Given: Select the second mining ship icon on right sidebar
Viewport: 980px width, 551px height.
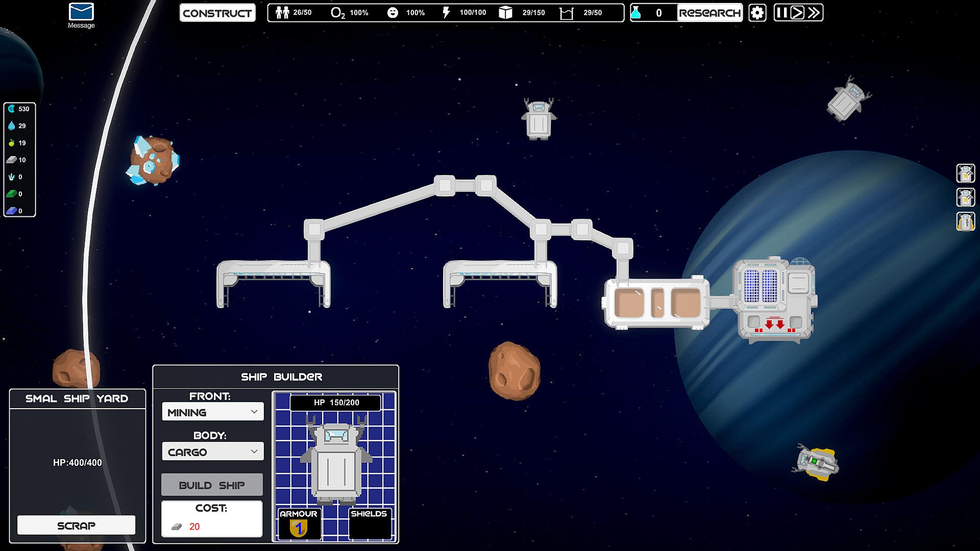Looking at the screenshot, I should coord(965,197).
